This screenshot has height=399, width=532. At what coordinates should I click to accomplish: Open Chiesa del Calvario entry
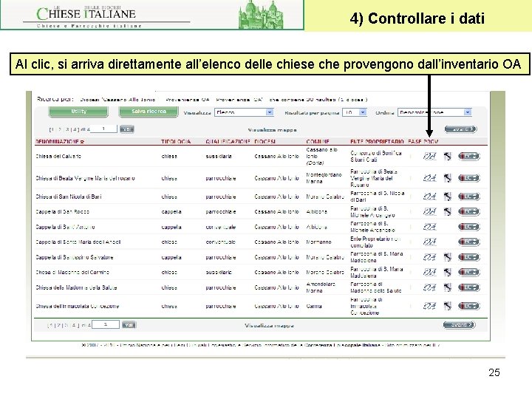[58, 157]
